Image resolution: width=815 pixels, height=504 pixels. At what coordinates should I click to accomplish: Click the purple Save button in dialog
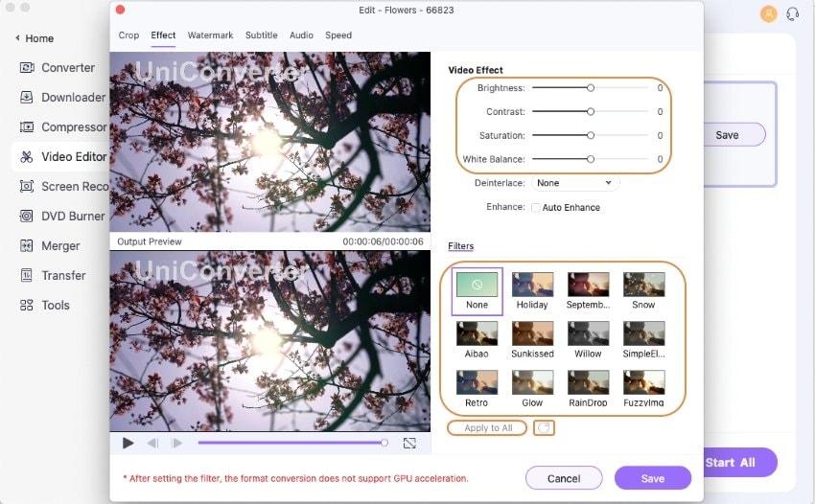pyautogui.click(x=653, y=478)
